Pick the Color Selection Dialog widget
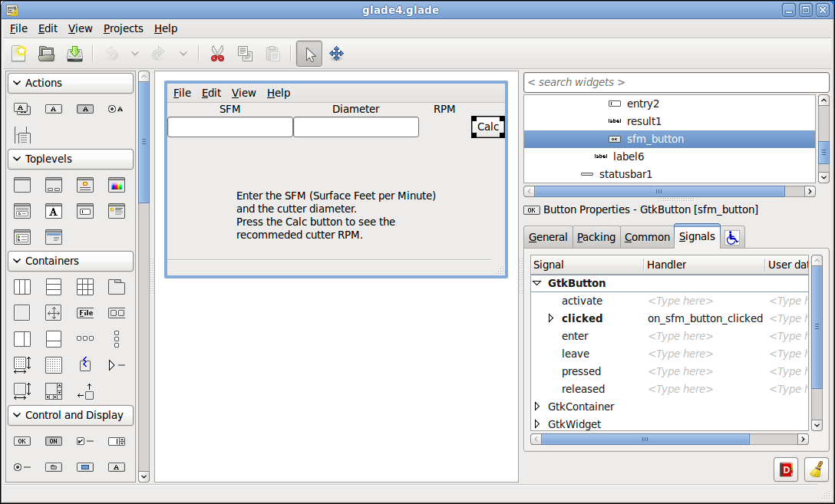The width and height of the screenshot is (835, 504). click(x=117, y=185)
